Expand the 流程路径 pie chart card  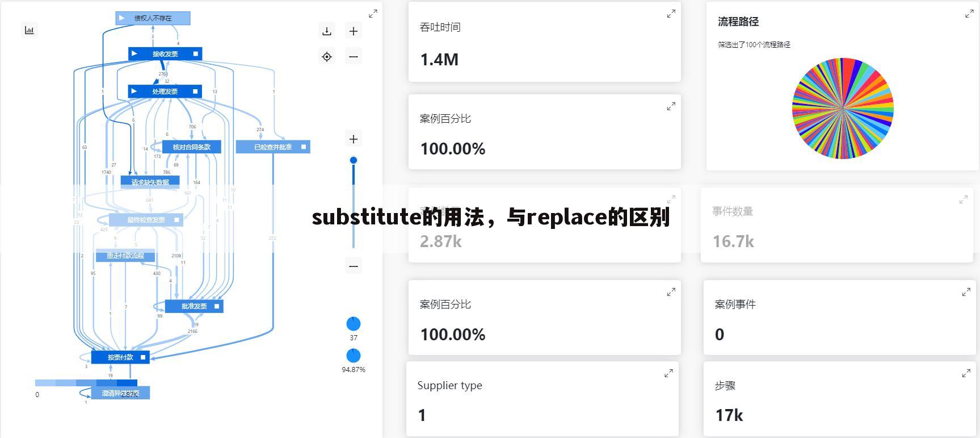coord(969,14)
